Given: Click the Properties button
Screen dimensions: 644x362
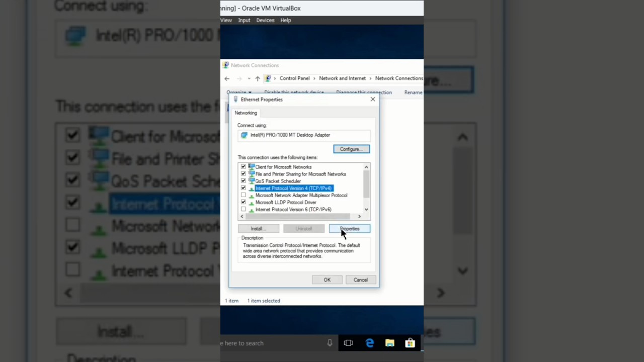Looking at the screenshot, I should click(349, 229).
